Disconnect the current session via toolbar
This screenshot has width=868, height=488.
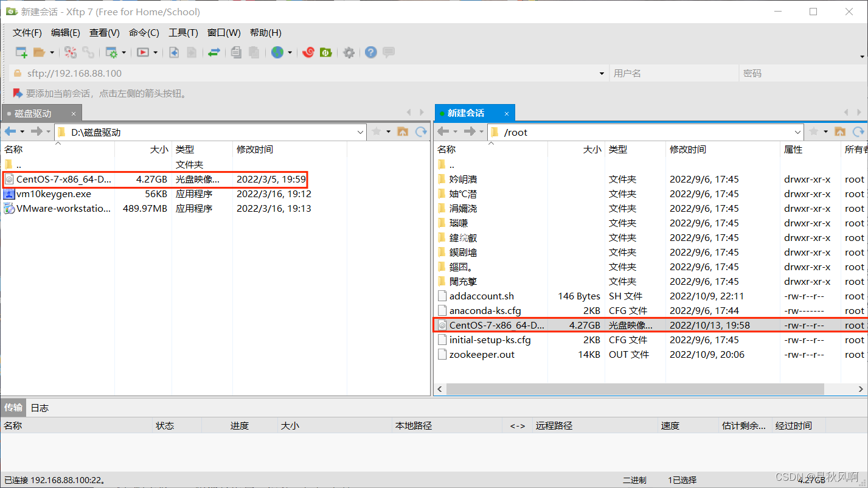pos(71,52)
